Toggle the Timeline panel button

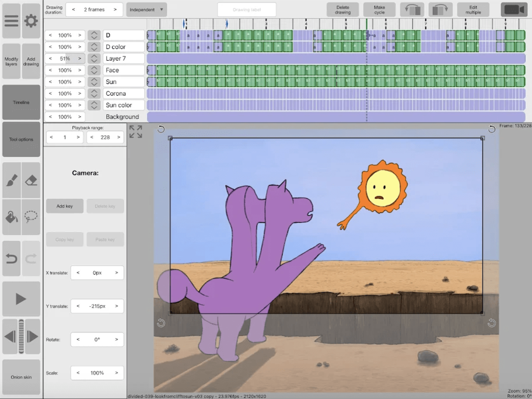pos(21,102)
